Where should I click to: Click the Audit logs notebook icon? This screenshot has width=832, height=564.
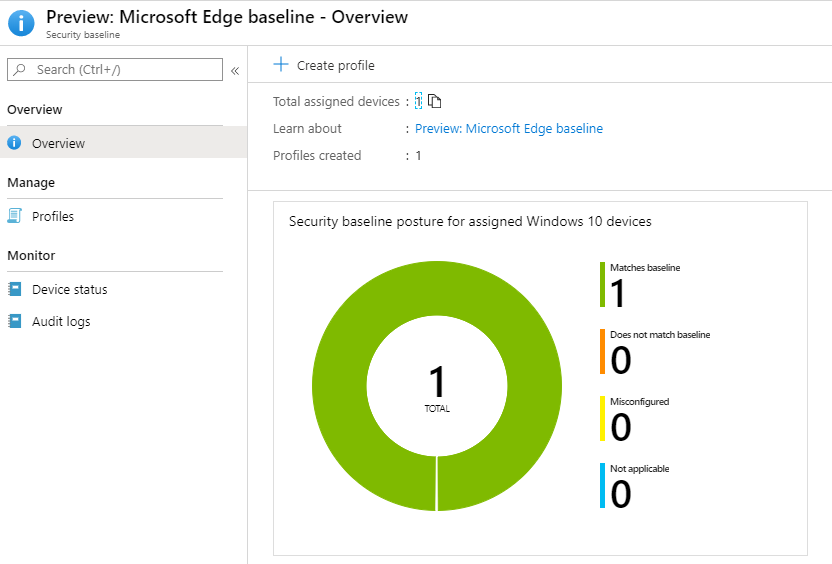[x=14, y=321]
